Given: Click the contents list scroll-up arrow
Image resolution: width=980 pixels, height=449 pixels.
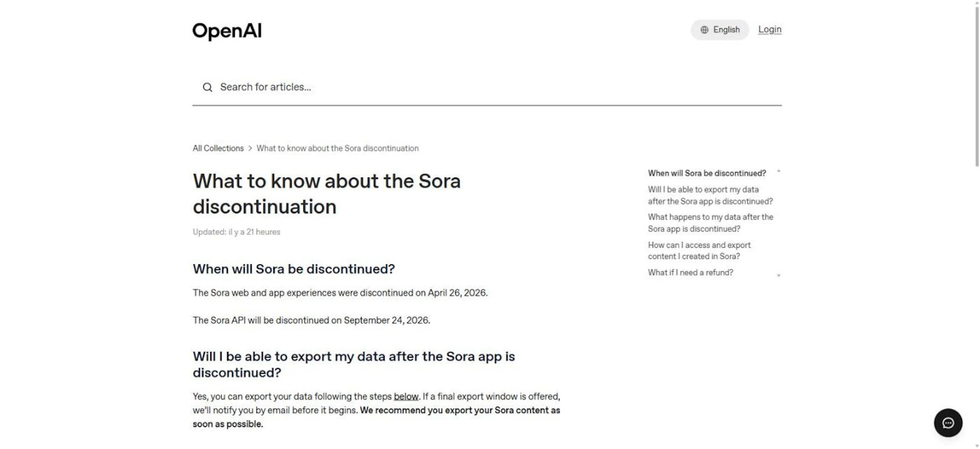Looking at the screenshot, I should [x=779, y=171].
